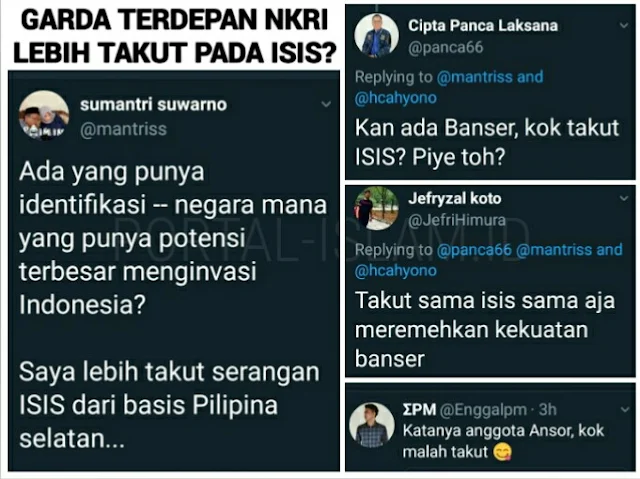Viewport: 640px width, 479px height.
Task: Open sumantri suwarno's profile avatar
Action: (44, 116)
